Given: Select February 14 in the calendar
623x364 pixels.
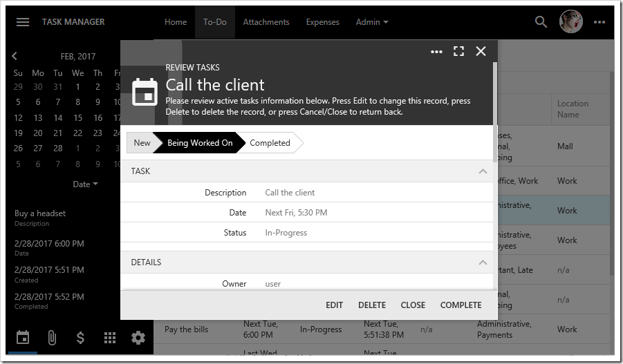Looking at the screenshot, I should [x=58, y=118].
